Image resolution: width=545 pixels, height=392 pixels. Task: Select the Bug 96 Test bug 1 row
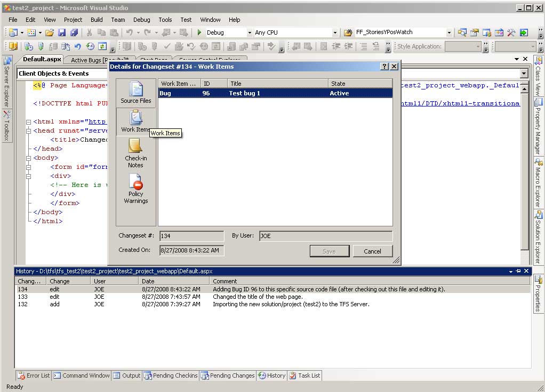point(275,93)
